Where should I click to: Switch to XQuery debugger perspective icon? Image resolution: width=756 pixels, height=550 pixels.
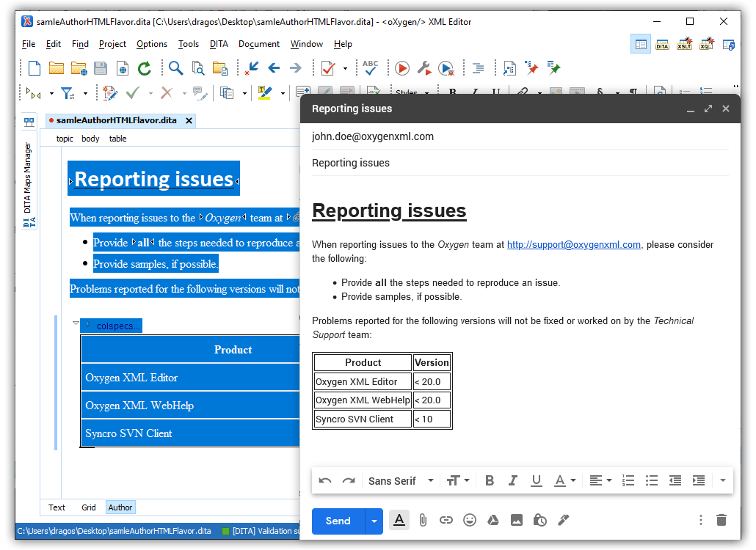706,44
